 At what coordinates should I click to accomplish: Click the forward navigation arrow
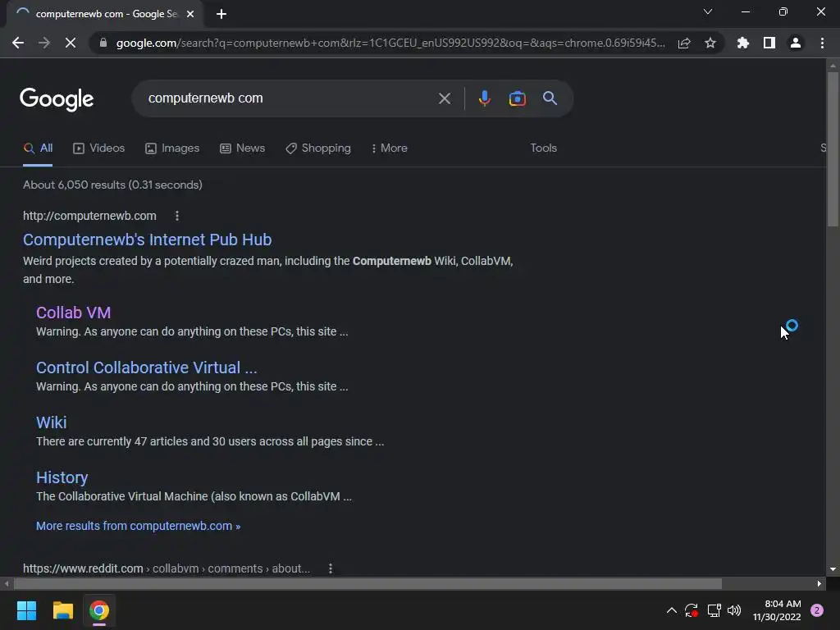click(44, 43)
